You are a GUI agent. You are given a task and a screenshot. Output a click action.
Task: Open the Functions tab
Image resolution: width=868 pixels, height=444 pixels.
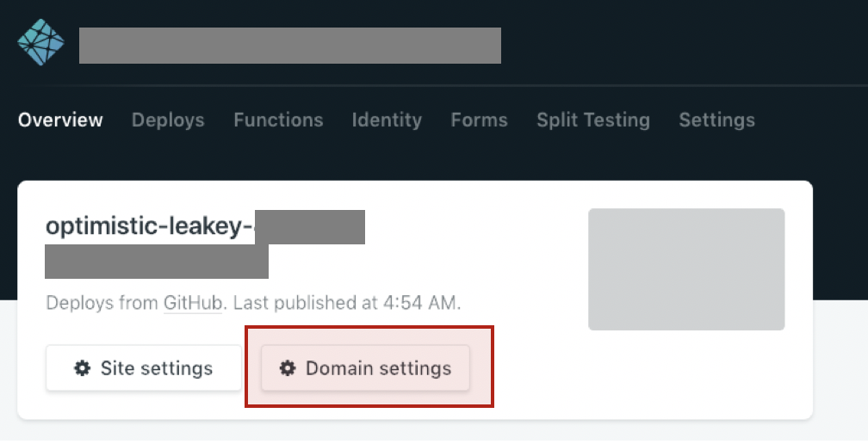tap(278, 120)
